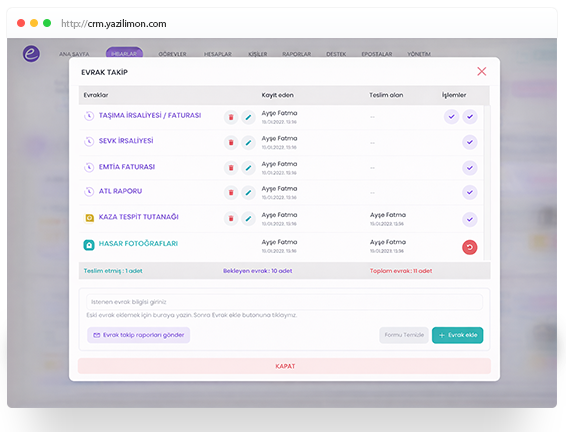Screen dimensions: 566x432
Task: Confirm KAZA TESPİT TUTANAĞI checkmark
Action: coord(470,219)
